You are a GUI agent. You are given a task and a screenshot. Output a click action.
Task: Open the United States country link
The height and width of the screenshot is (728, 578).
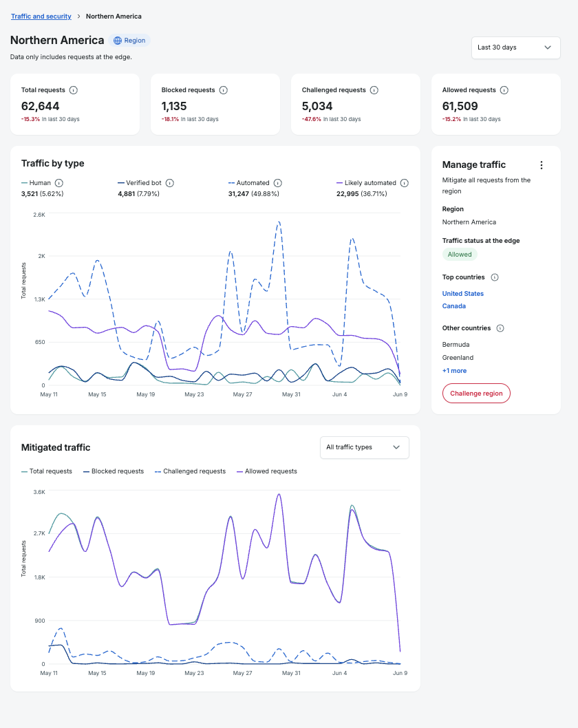point(463,293)
